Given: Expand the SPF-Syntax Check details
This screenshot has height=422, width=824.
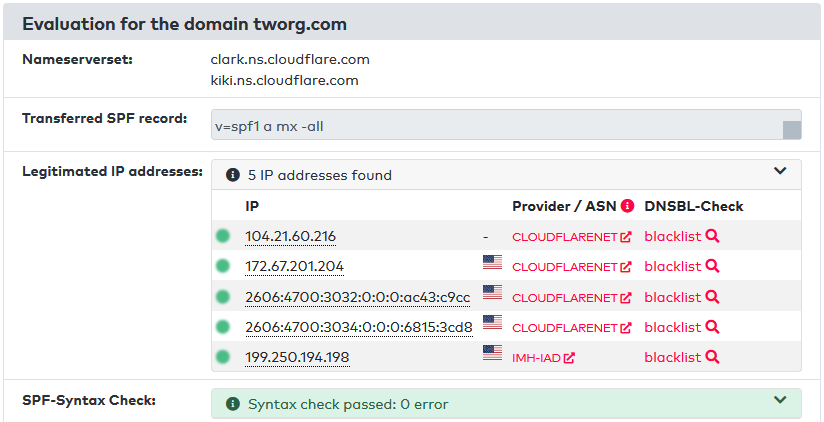Looking at the screenshot, I should point(781,400).
